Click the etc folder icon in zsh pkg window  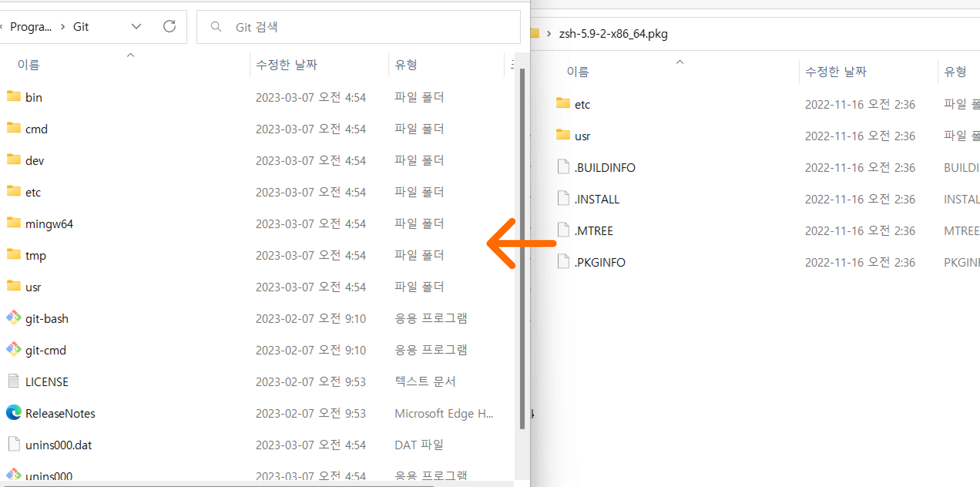(563, 103)
